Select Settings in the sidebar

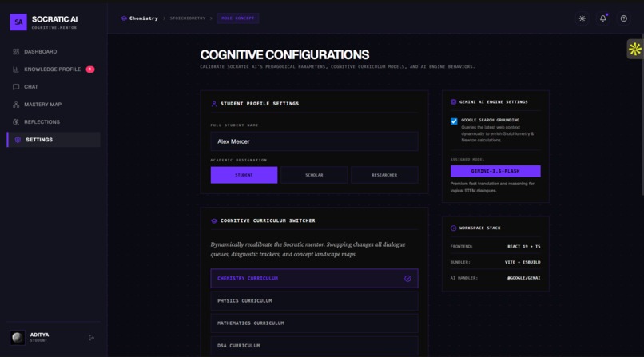(x=54, y=140)
